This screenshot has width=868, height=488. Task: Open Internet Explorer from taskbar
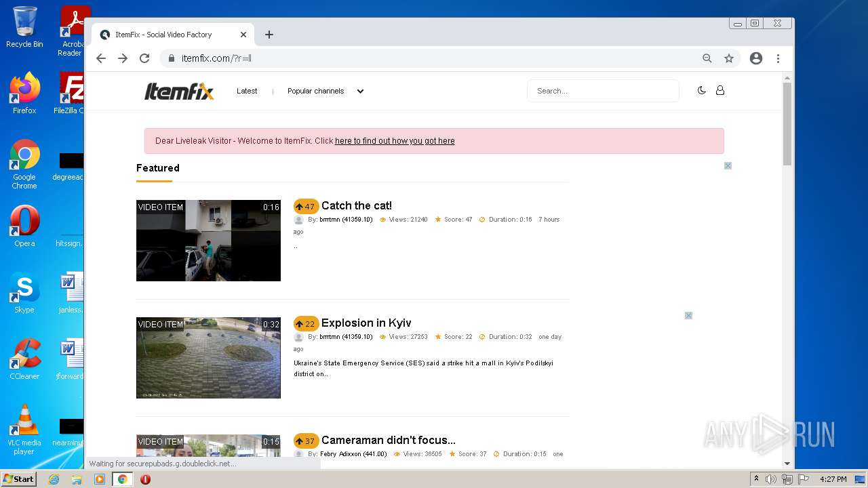54,479
